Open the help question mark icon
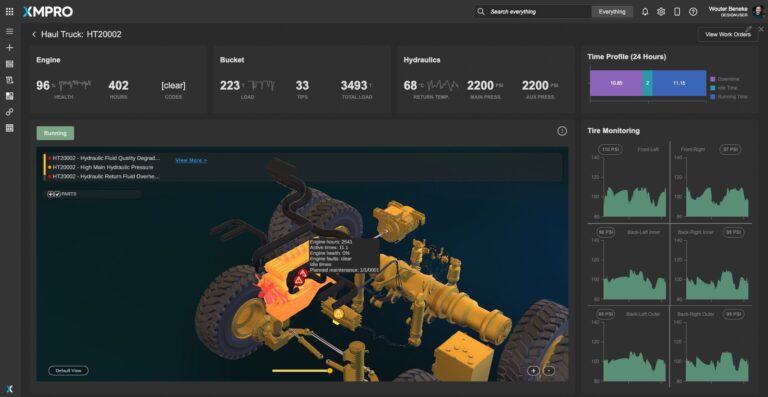The image size is (768, 397). 693,12
